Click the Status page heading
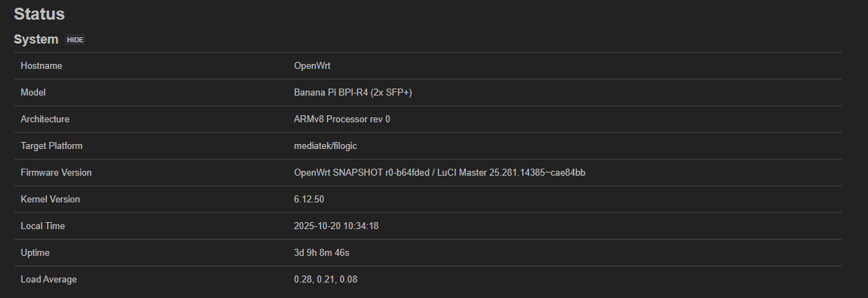Viewport: 868px width, 298px height. click(39, 14)
